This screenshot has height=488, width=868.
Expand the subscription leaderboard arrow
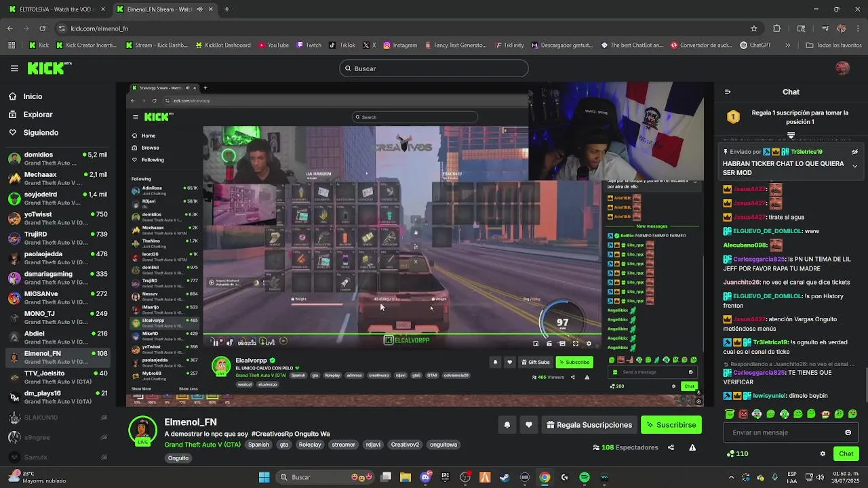pos(791,136)
